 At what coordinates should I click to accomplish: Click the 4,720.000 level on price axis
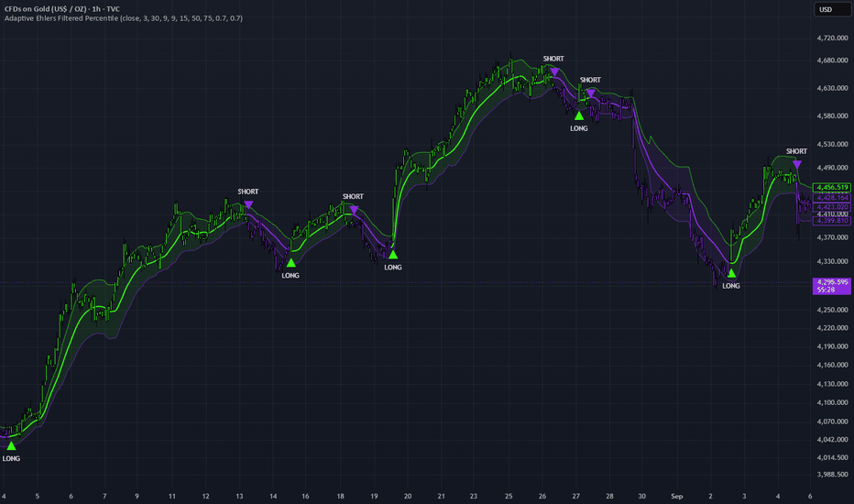832,38
